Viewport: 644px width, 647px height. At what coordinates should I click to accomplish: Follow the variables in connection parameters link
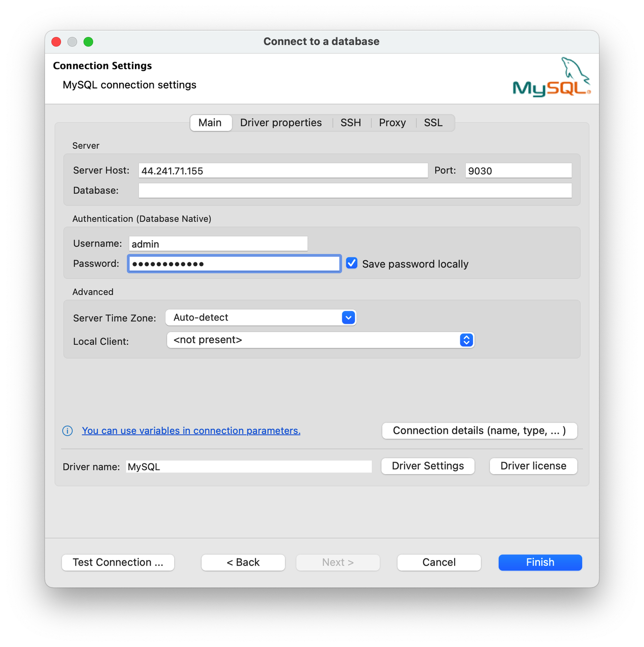(x=191, y=431)
